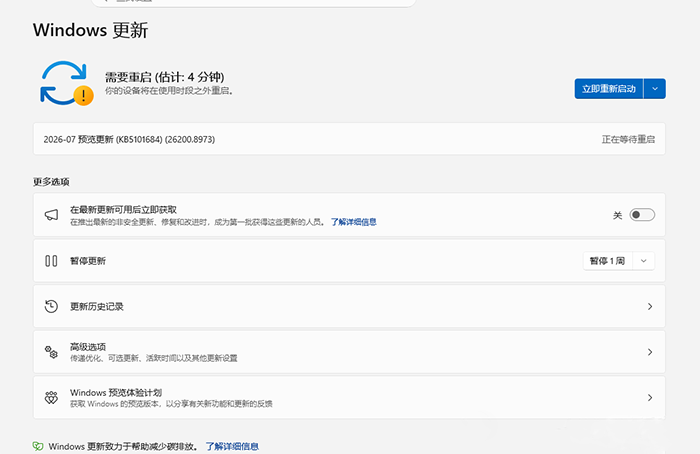
Task: Open 了解详细信息 link about carbon emissions
Action: click(232, 446)
